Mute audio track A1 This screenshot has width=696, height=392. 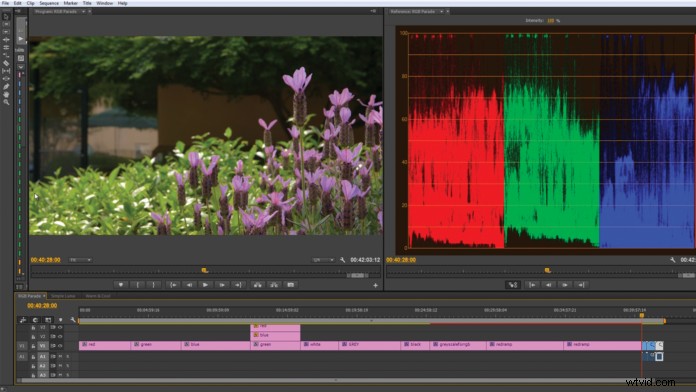tap(60, 356)
